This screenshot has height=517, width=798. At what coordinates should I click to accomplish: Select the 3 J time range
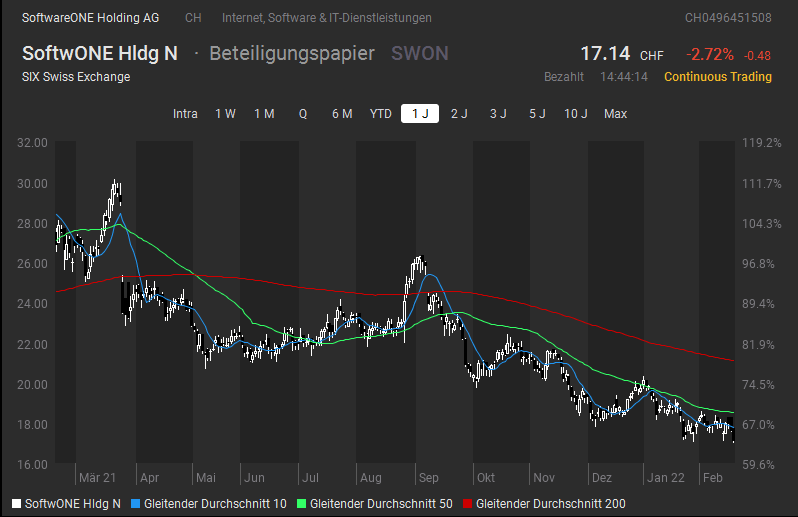point(498,113)
